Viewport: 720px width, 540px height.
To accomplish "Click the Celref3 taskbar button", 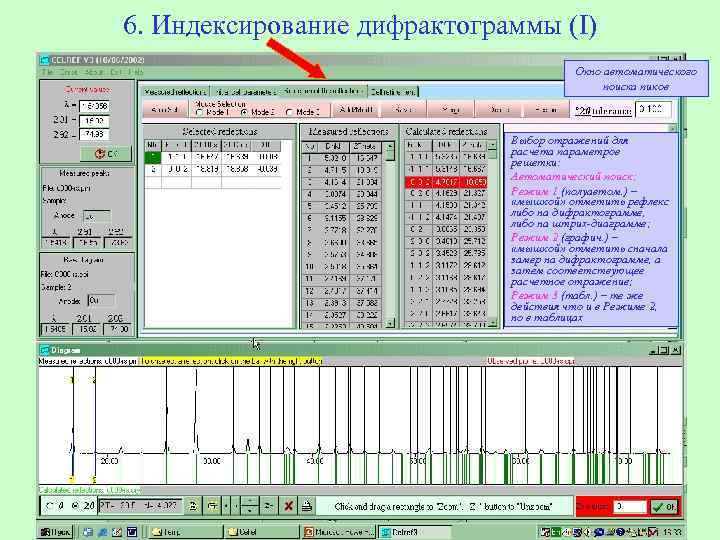I will [x=415, y=532].
